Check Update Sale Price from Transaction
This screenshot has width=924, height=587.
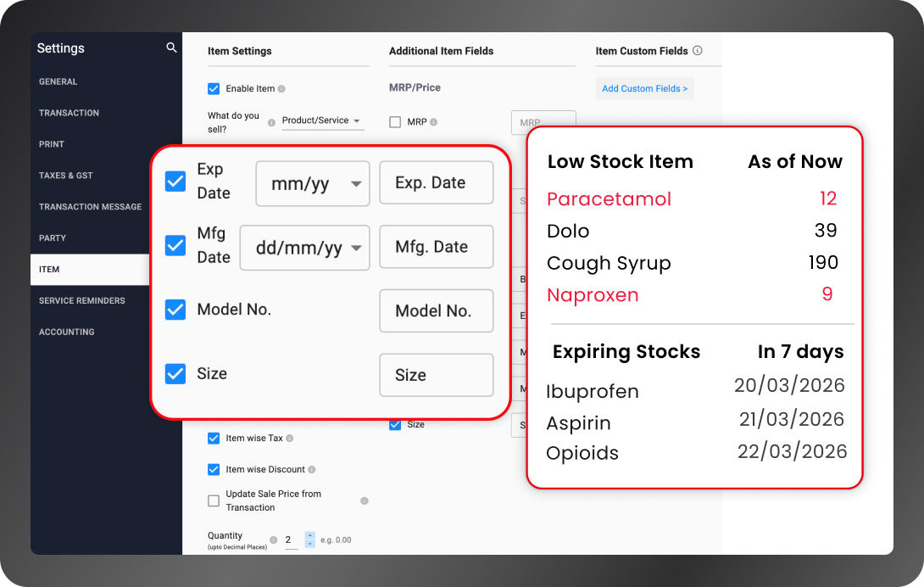(213, 500)
